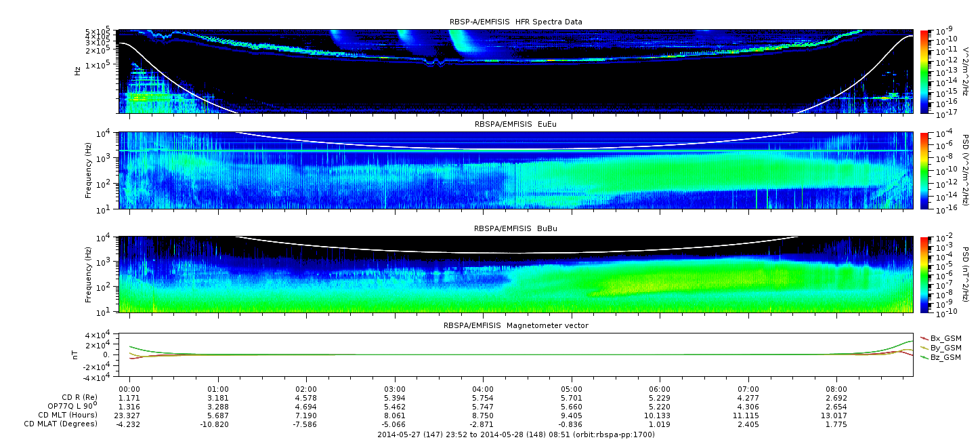
Task: Click the 'RBSPA/EMFISIS EuEu' plot title
Action: [515, 125]
